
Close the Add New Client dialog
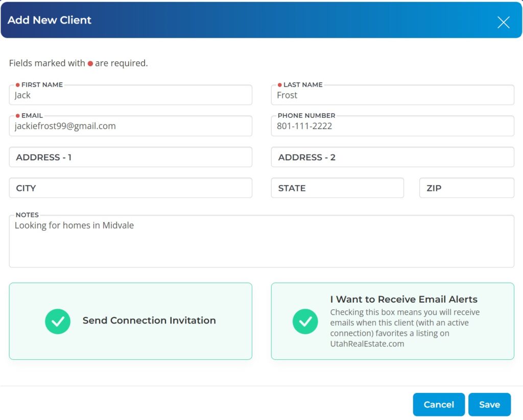pos(503,22)
